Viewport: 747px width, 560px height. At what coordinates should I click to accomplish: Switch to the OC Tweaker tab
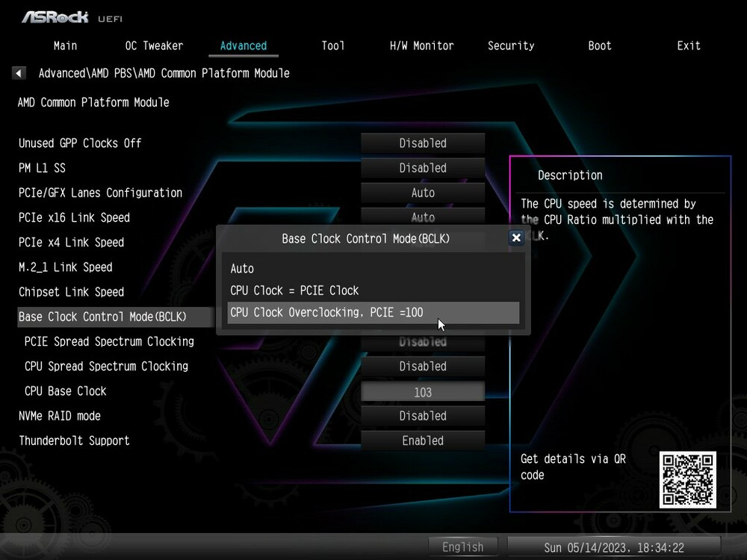tap(154, 46)
